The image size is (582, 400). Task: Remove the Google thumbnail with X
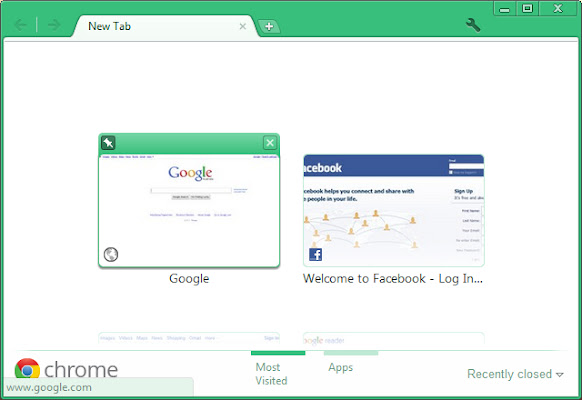point(270,142)
